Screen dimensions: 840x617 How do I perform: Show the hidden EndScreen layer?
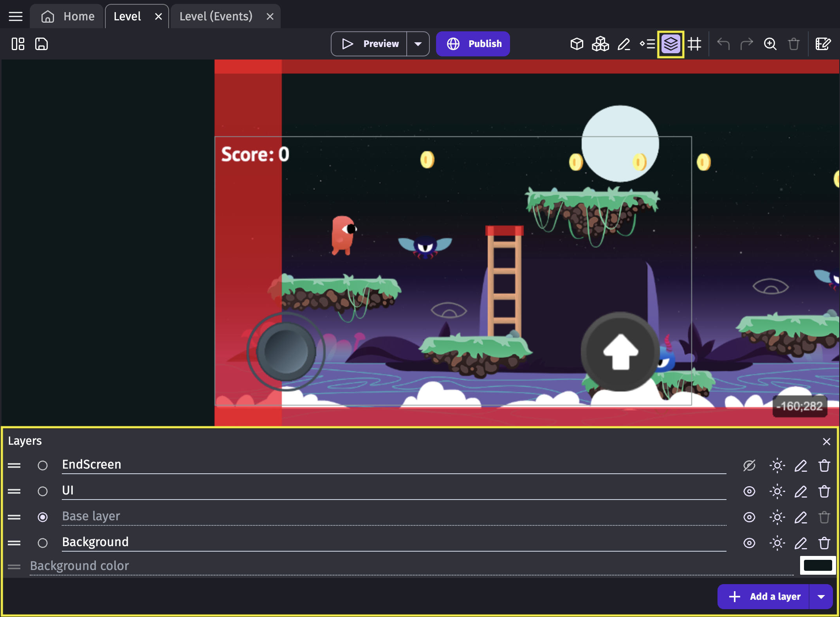click(x=749, y=465)
